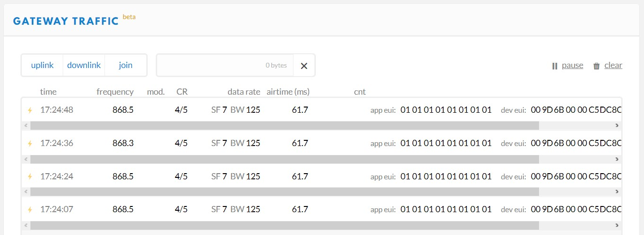644x235 pixels.
Task: Click the lightning icon on the 17:24:24 row
Action: coord(30,176)
